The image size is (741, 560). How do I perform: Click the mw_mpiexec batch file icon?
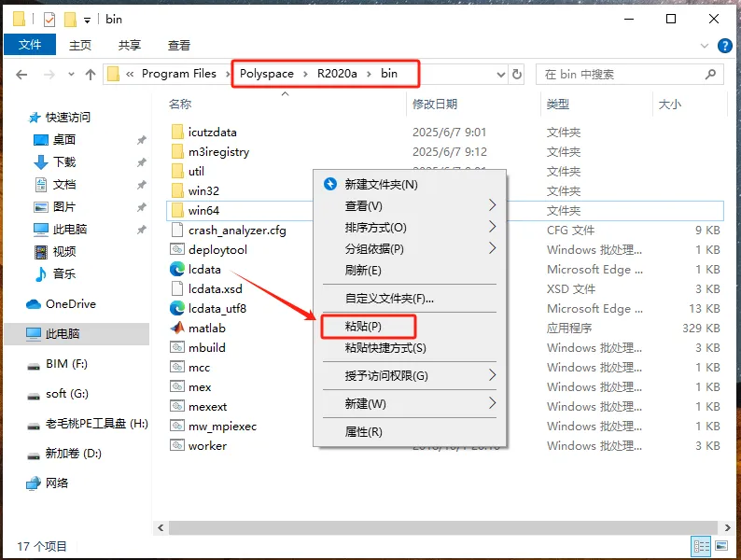click(x=177, y=426)
